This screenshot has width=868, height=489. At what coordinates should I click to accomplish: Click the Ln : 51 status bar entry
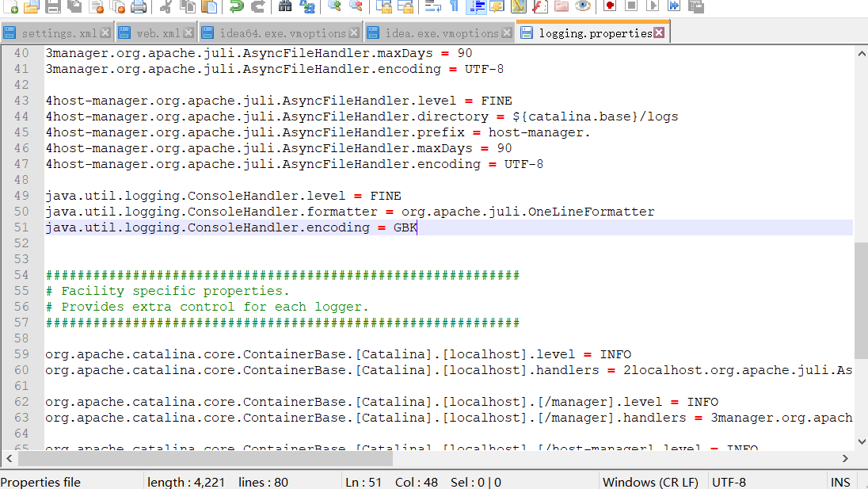point(364,482)
